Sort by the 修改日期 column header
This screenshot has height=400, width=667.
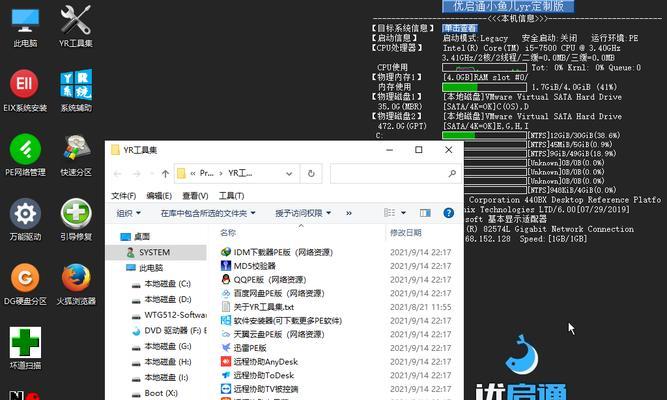[x=406, y=233]
